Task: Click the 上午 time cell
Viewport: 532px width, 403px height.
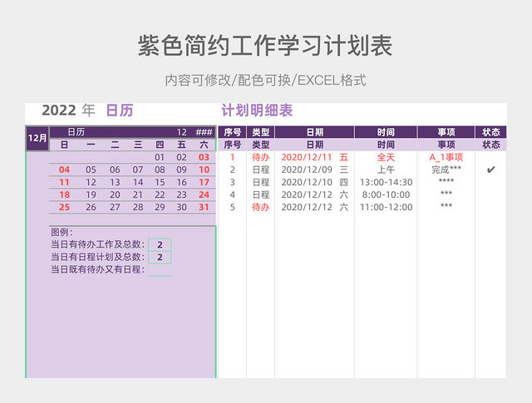Action: [x=386, y=170]
